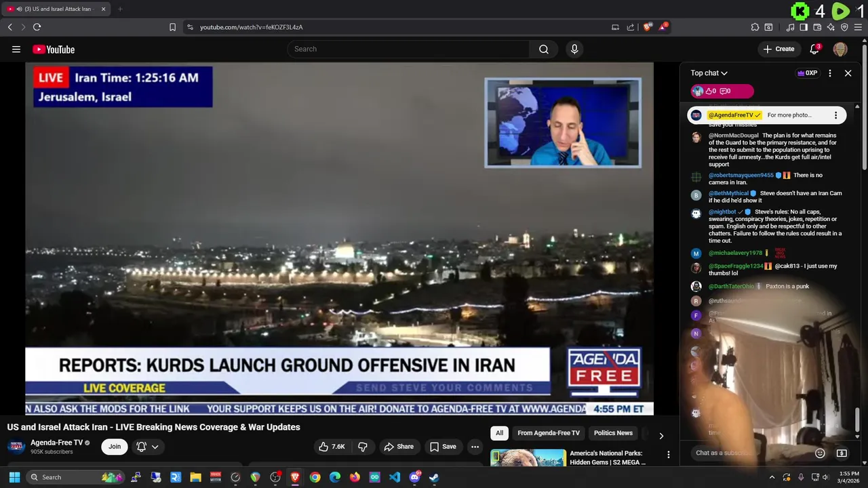Save the video to a playlist
The image size is (868, 488).
(443, 447)
